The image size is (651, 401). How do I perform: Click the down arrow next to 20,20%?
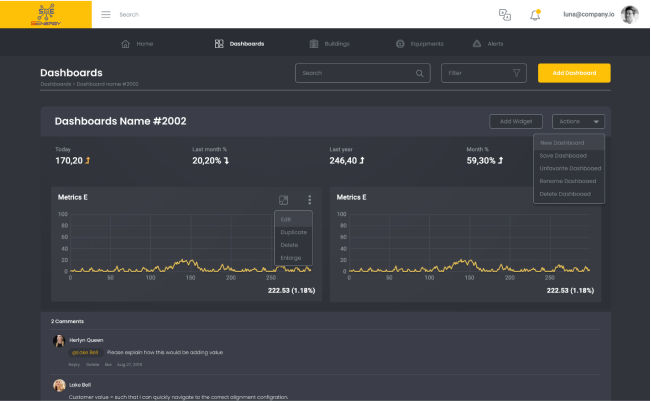tap(226, 160)
